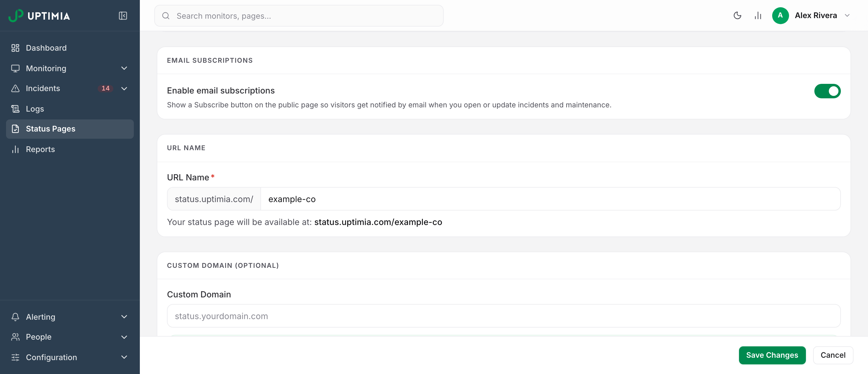The image size is (868, 374).
Task: Toggle dark mode moon icon
Action: (x=737, y=15)
